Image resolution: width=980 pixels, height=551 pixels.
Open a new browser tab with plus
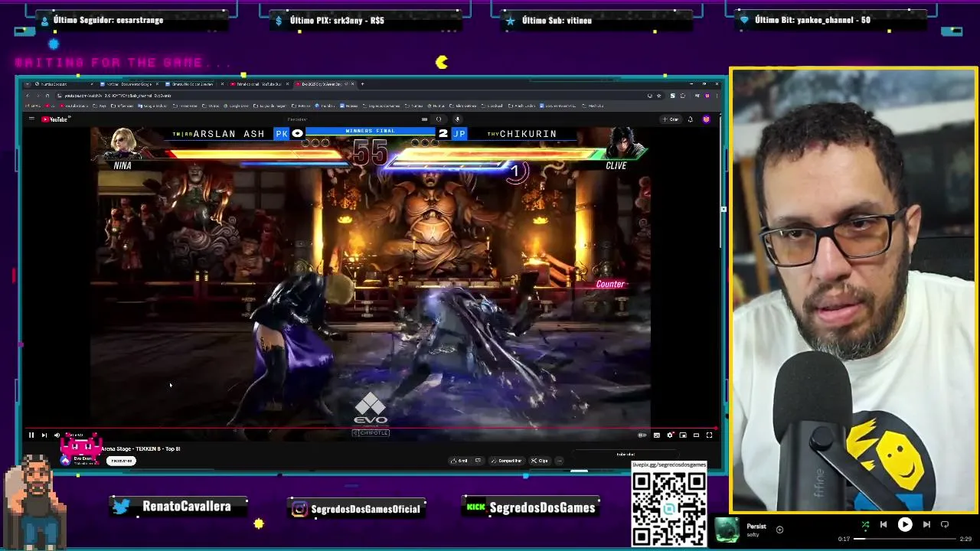pyautogui.click(x=363, y=84)
